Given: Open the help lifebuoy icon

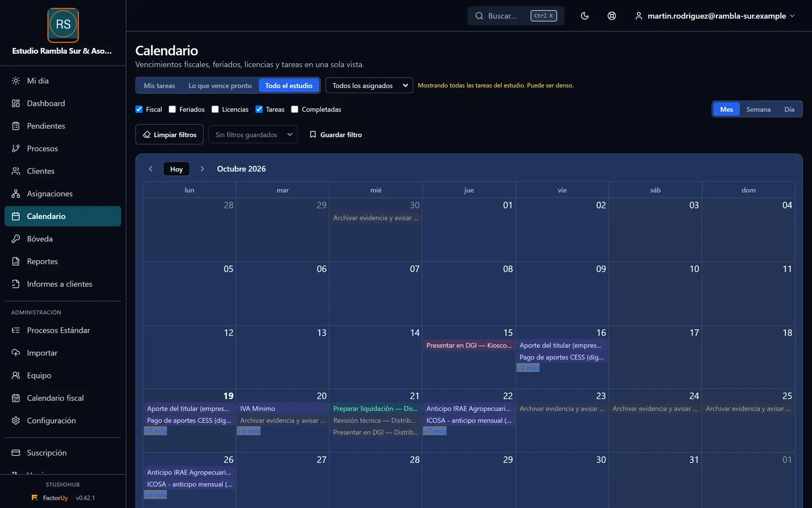Looking at the screenshot, I should (612, 16).
